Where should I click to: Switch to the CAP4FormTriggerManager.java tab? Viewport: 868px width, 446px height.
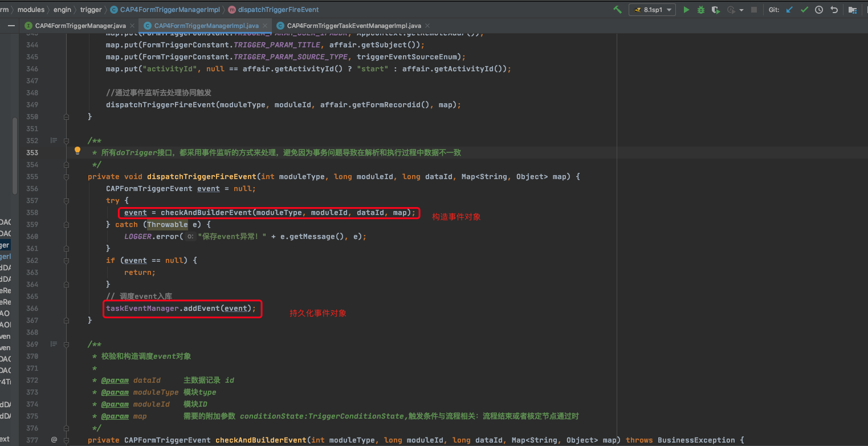click(x=80, y=26)
